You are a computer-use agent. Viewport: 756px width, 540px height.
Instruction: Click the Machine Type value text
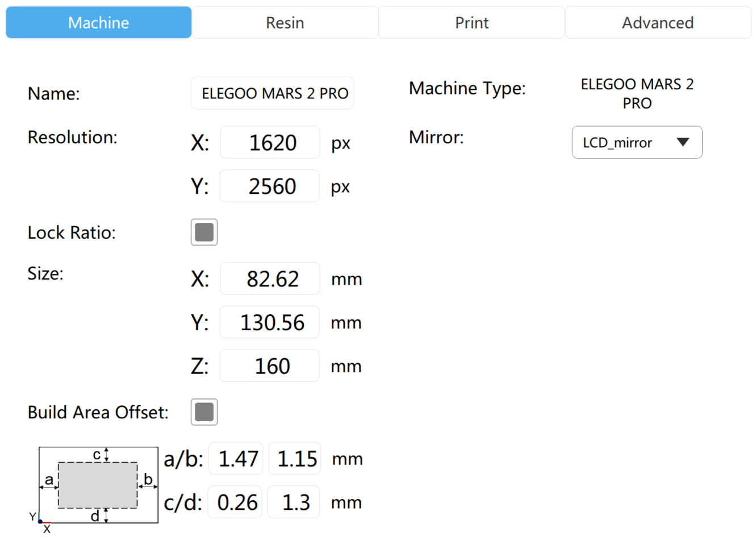coord(637,94)
